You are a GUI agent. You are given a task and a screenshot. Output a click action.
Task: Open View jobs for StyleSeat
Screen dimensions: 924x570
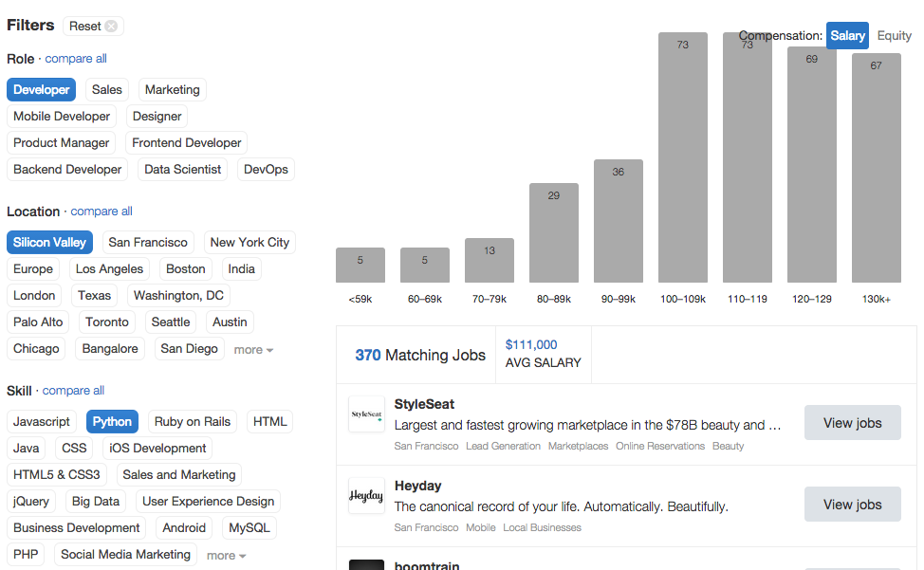(x=852, y=423)
